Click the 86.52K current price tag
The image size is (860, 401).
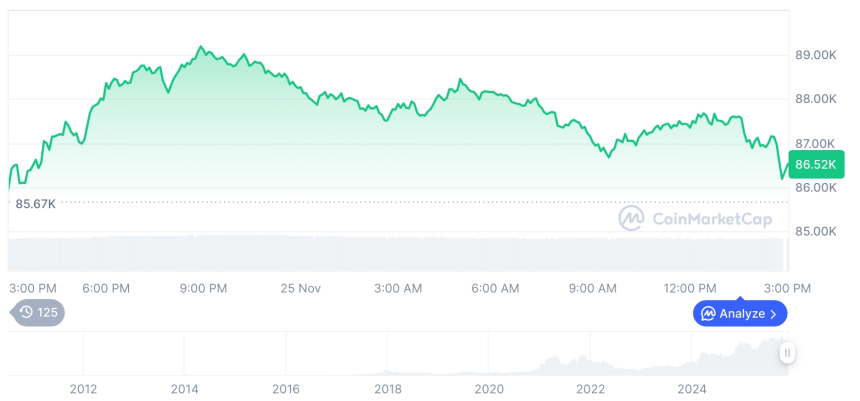click(817, 164)
